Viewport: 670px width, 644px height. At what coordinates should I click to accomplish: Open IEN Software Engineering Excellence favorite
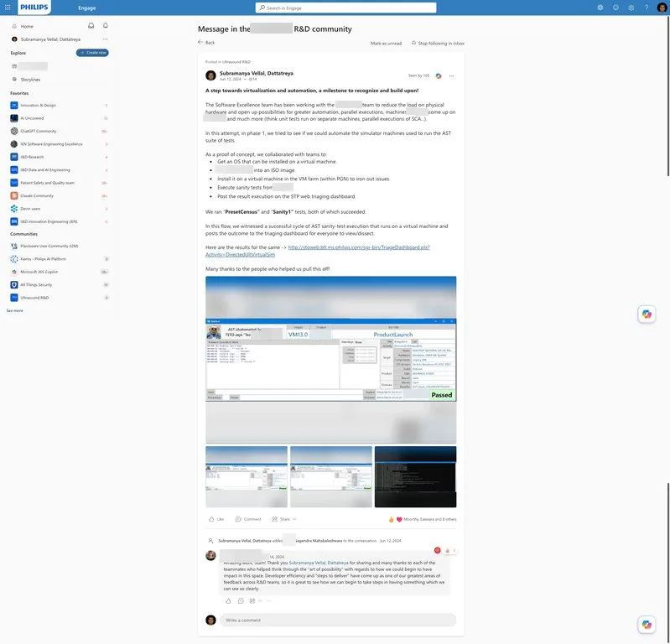click(x=59, y=144)
